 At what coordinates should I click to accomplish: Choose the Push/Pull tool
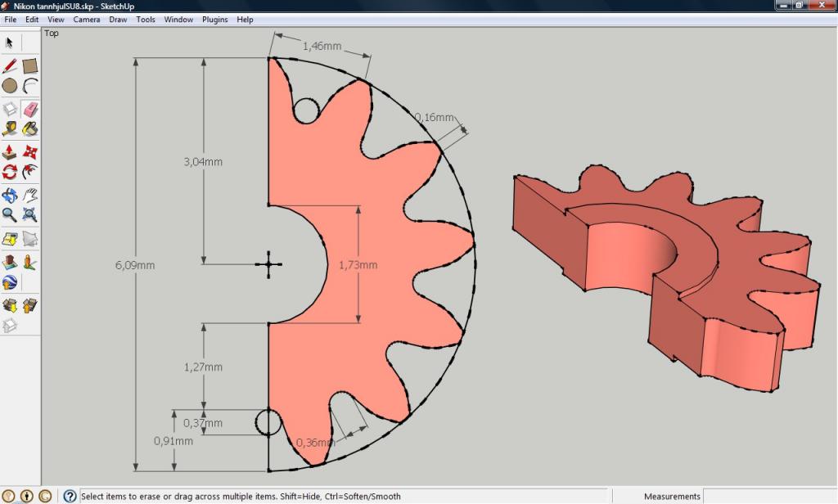(x=10, y=152)
